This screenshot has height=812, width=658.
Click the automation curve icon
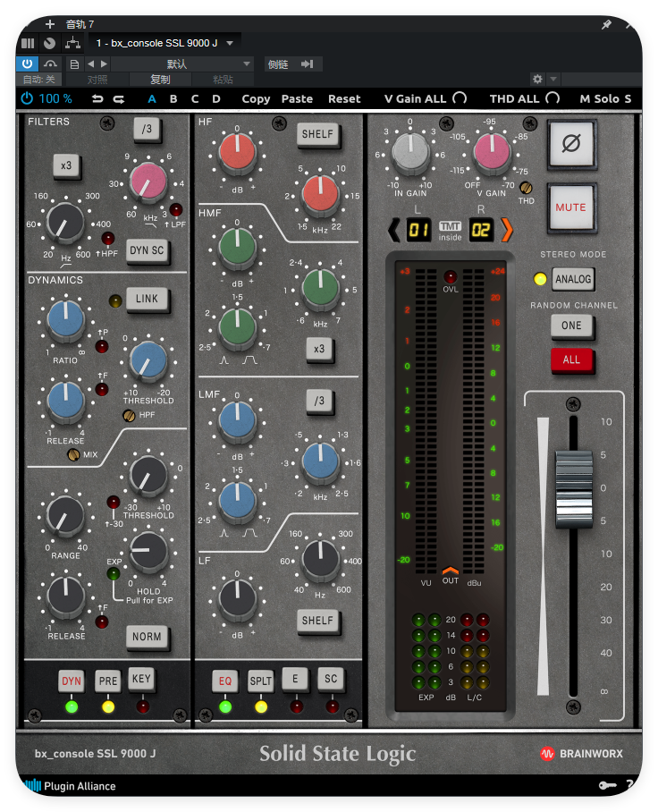[50, 63]
